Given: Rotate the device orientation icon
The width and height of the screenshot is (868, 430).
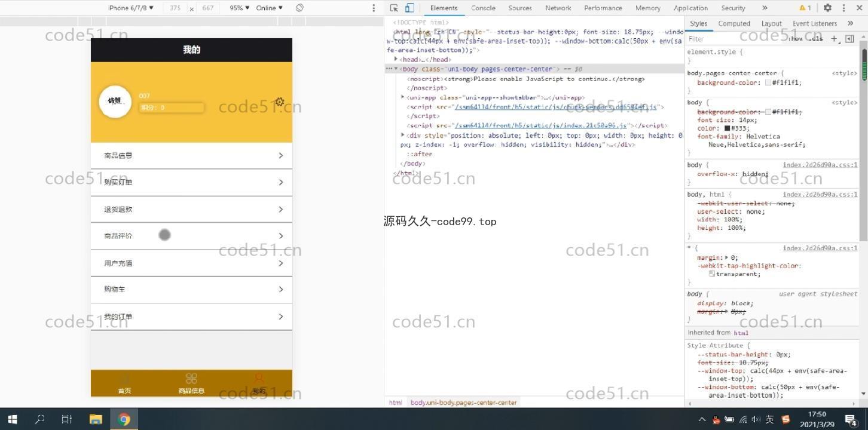Looking at the screenshot, I should [x=299, y=8].
